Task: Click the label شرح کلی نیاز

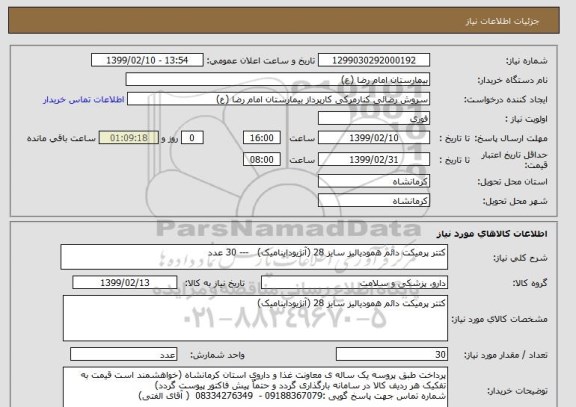Action: point(520,258)
